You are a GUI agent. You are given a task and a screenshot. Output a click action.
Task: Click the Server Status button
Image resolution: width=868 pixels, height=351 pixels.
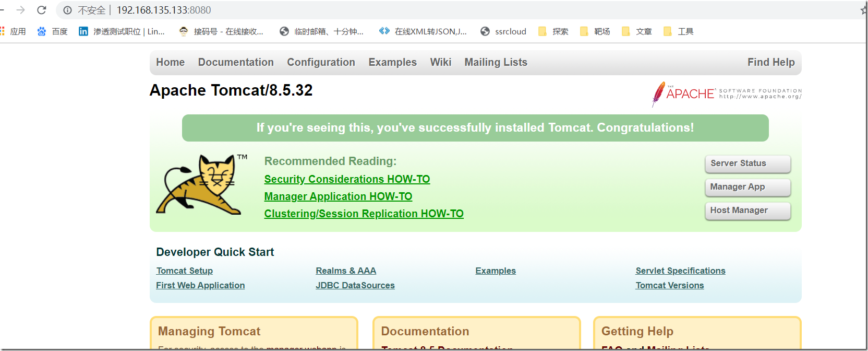[748, 163]
